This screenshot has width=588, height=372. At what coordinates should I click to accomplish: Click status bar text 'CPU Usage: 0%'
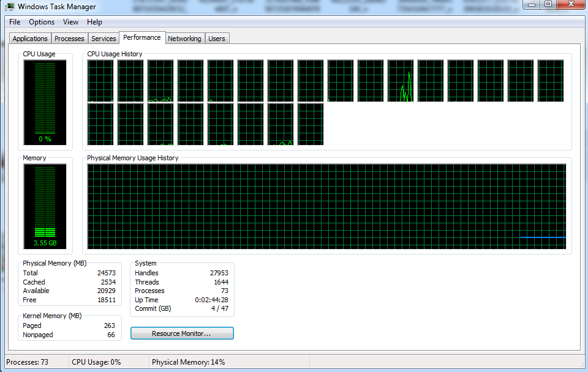click(96, 362)
